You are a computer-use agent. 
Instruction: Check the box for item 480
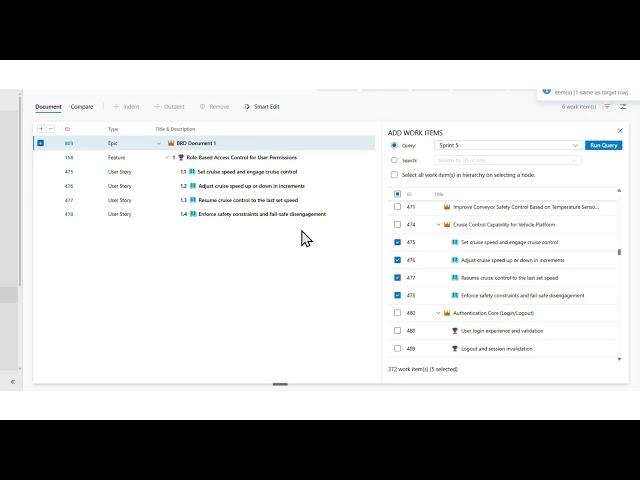click(397, 313)
